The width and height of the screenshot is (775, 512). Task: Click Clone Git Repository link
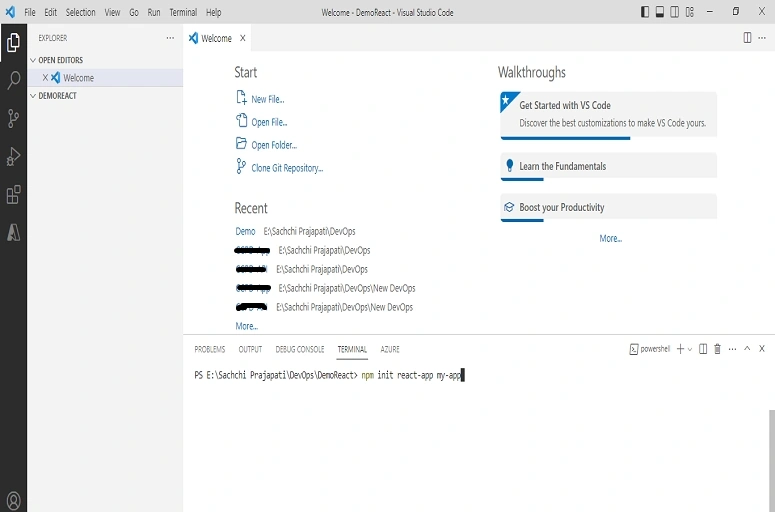pyautogui.click(x=287, y=168)
